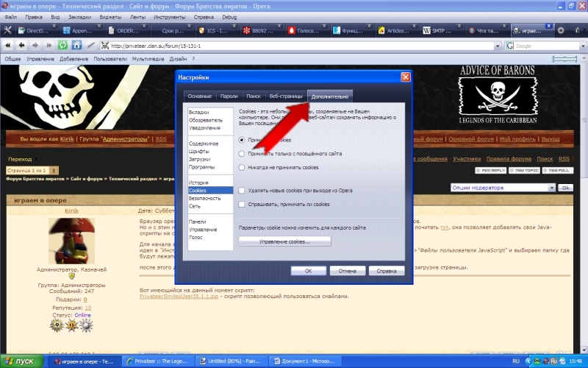Open the Поиск settings tab

(x=254, y=96)
